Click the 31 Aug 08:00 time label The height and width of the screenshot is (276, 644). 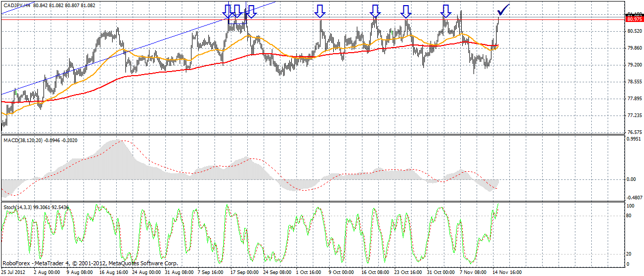179,272
